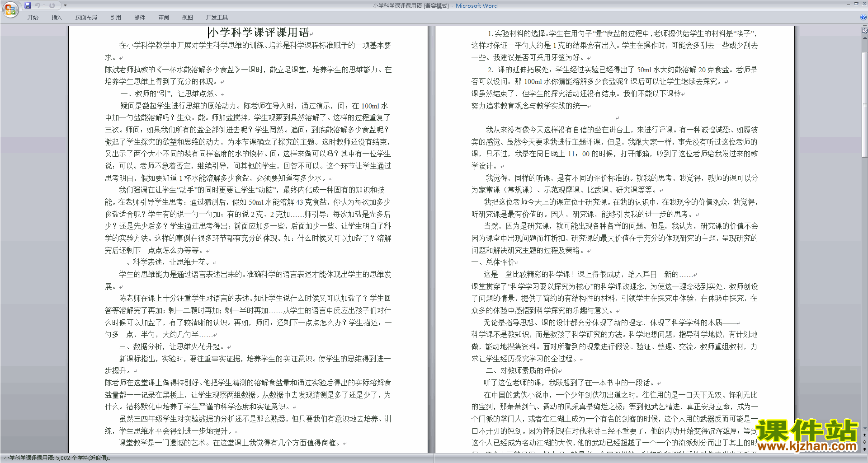Open the 开始 ribbon tab
Viewport: 868px width, 463px height.
[33, 18]
